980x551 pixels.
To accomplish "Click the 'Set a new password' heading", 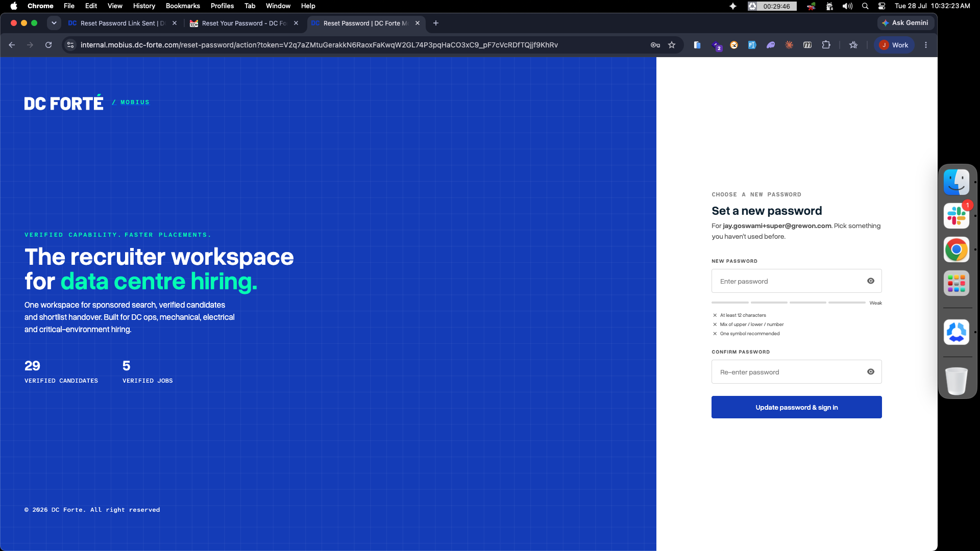I will click(x=767, y=211).
